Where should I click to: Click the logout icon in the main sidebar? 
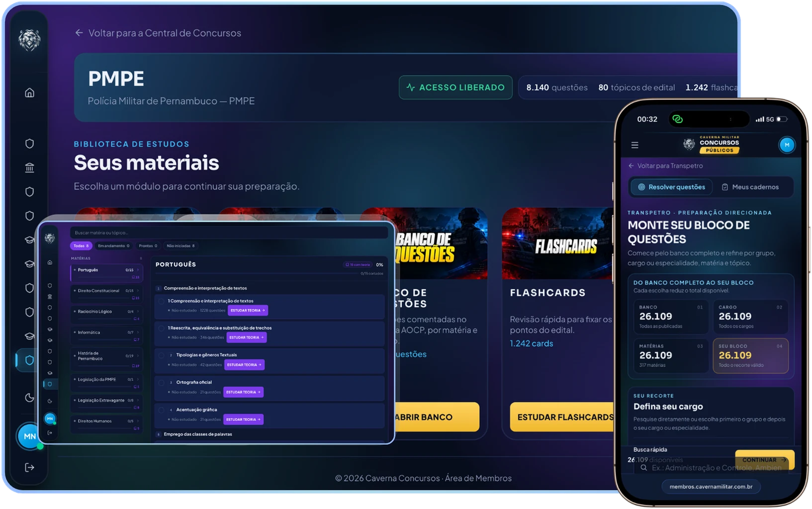pyautogui.click(x=30, y=468)
